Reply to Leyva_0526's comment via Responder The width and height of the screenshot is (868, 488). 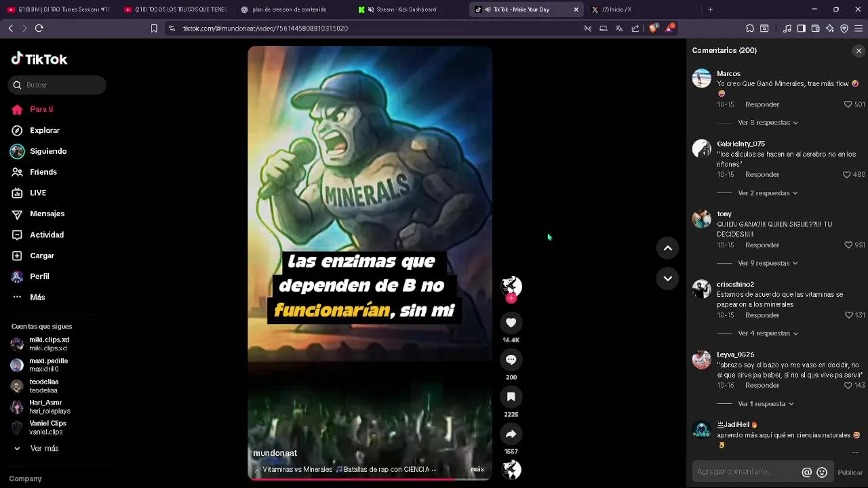(x=762, y=385)
